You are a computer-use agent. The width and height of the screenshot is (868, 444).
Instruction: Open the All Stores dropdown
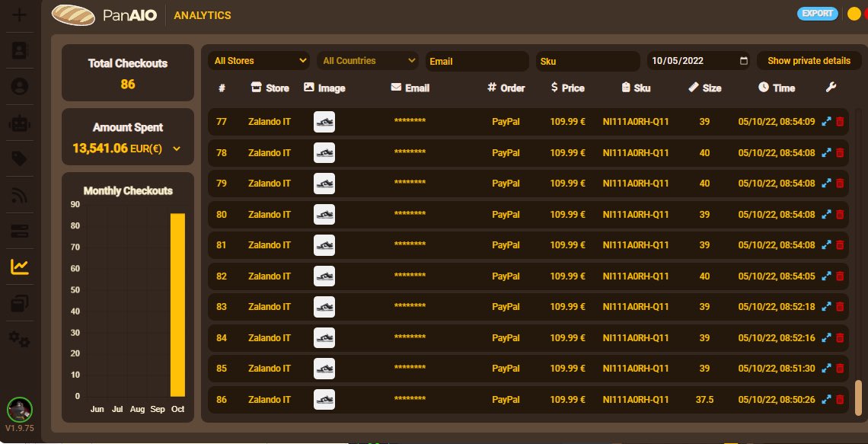point(259,61)
